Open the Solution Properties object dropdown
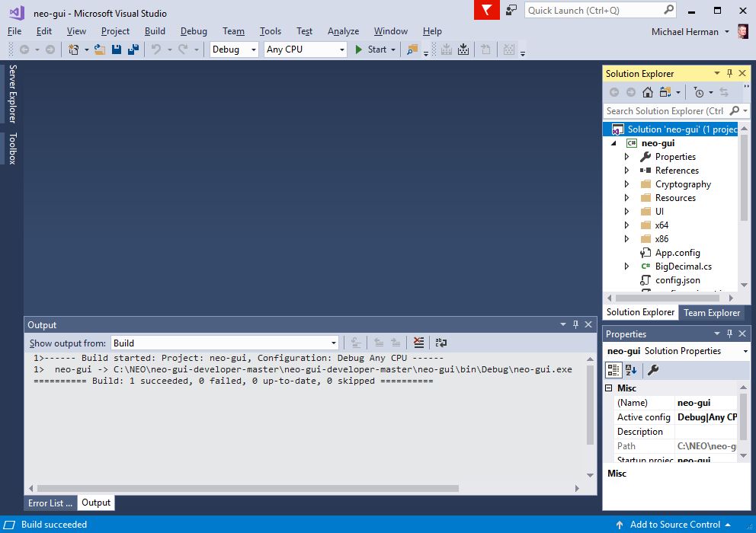This screenshot has width=756, height=533. (x=745, y=351)
